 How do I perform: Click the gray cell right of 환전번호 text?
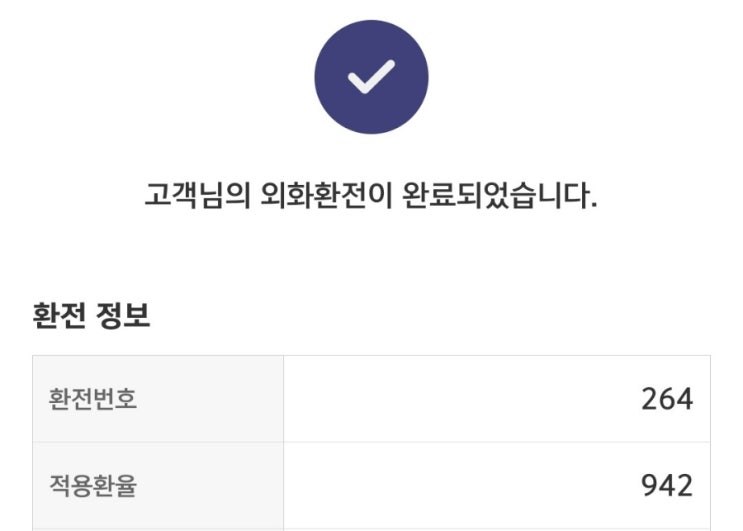tap(220, 399)
